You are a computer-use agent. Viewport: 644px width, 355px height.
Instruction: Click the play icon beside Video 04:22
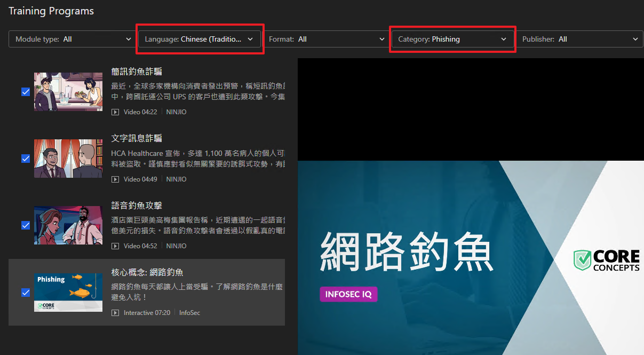tap(115, 112)
